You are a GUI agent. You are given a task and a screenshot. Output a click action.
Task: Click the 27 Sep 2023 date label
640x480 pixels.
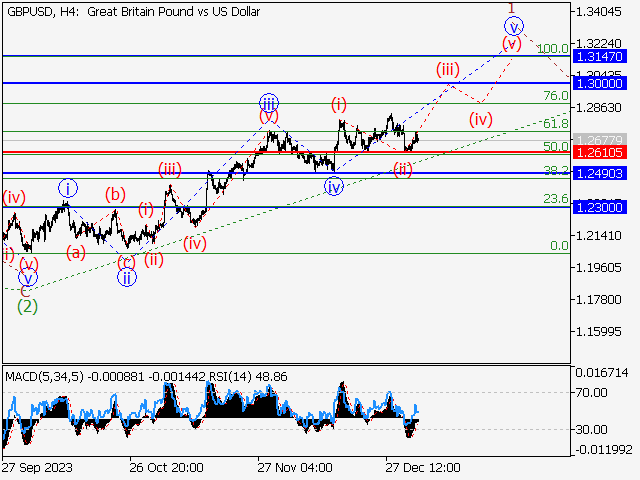(37, 468)
